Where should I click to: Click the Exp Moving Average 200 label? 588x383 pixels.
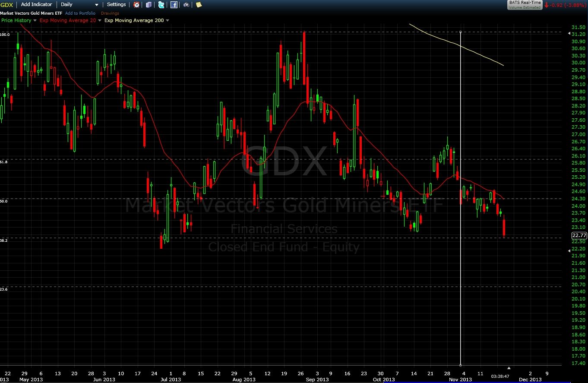134,20
